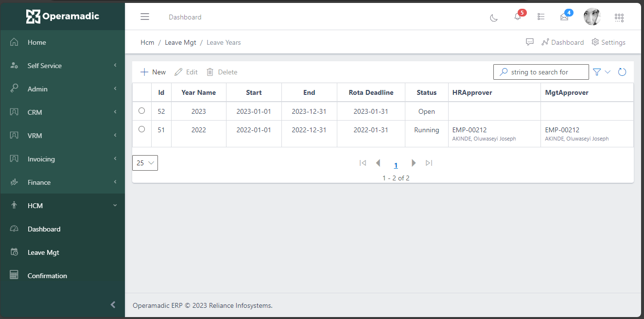Click the Operamadic logo
The height and width of the screenshot is (319, 644).
(63, 16)
